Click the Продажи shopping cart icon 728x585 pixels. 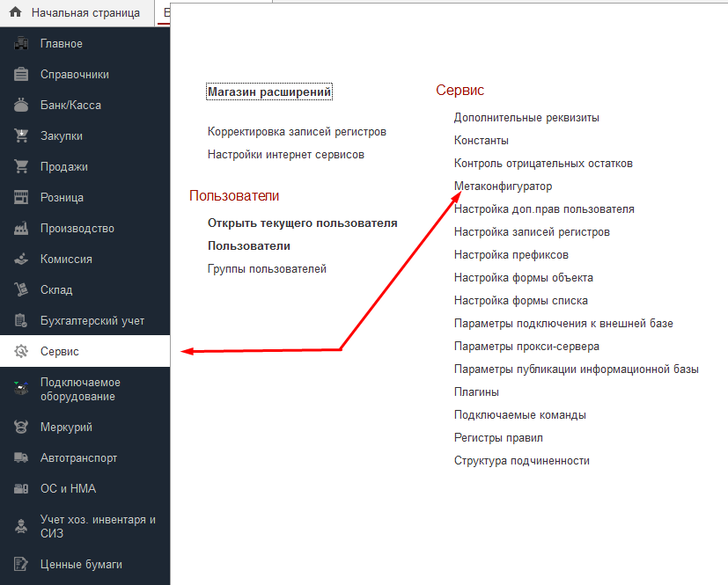click(21, 166)
